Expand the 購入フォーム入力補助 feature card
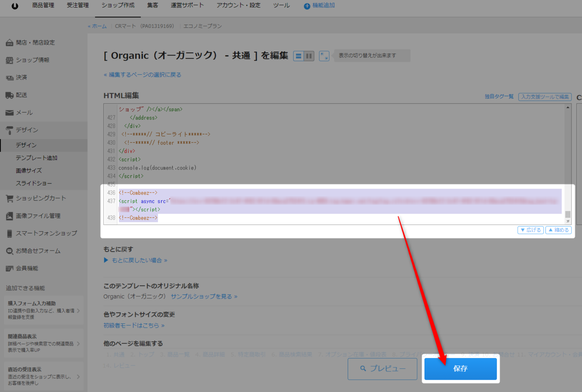582x392 pixels. click(44, 310)
